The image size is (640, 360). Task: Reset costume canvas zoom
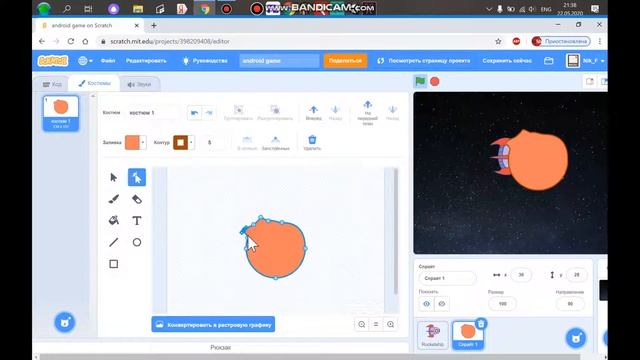pos(376,324)
